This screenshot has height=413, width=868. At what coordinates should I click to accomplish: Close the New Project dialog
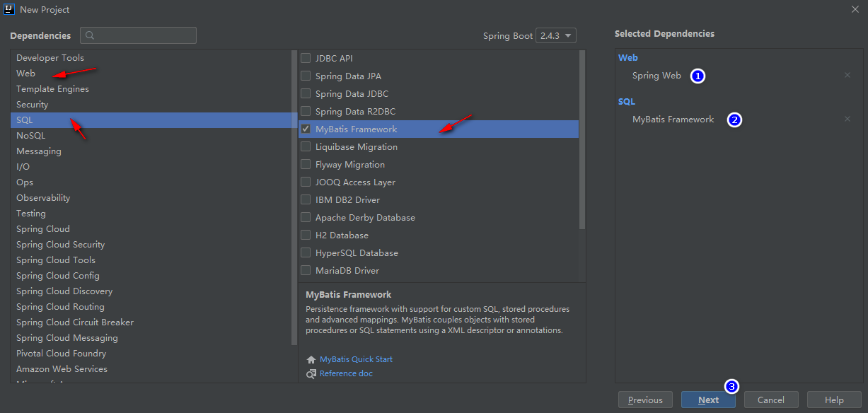click(855, 9)
